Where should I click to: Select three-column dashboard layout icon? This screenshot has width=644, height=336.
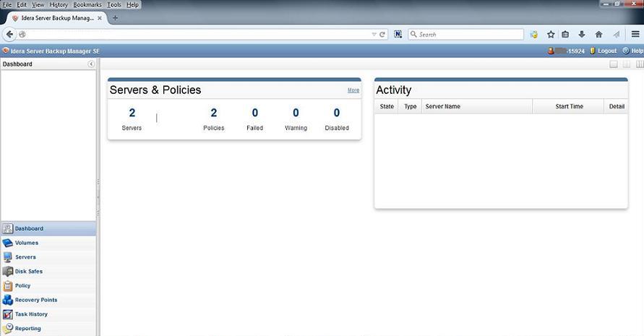click(640, 64)
